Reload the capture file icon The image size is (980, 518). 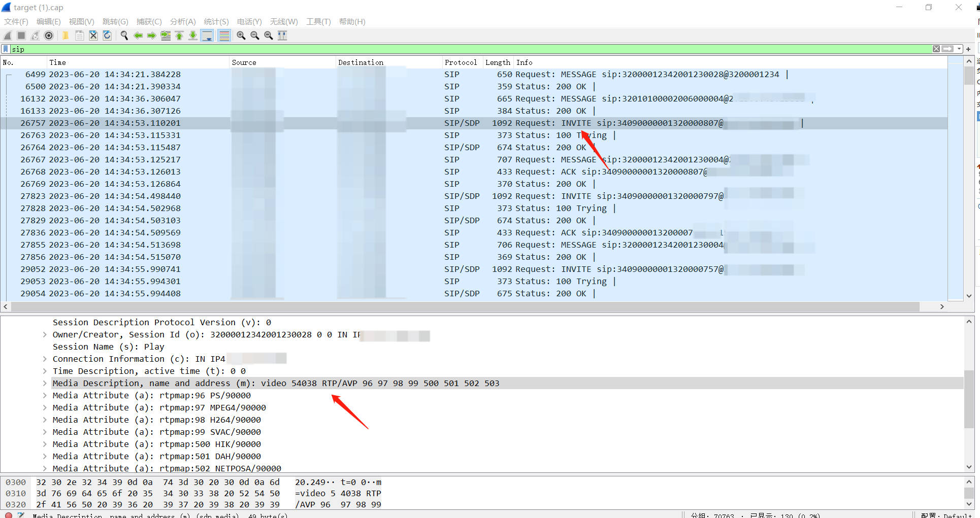pos(107,36)
